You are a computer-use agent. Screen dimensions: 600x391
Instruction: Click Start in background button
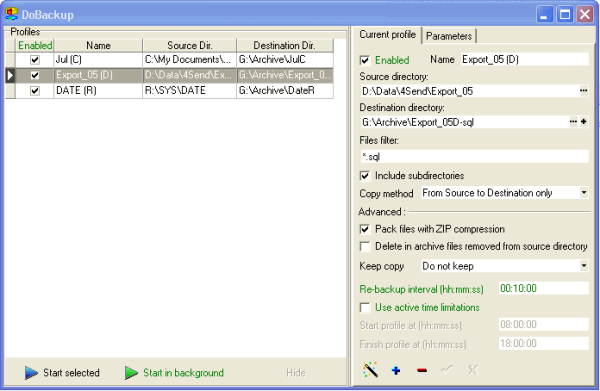174,373
